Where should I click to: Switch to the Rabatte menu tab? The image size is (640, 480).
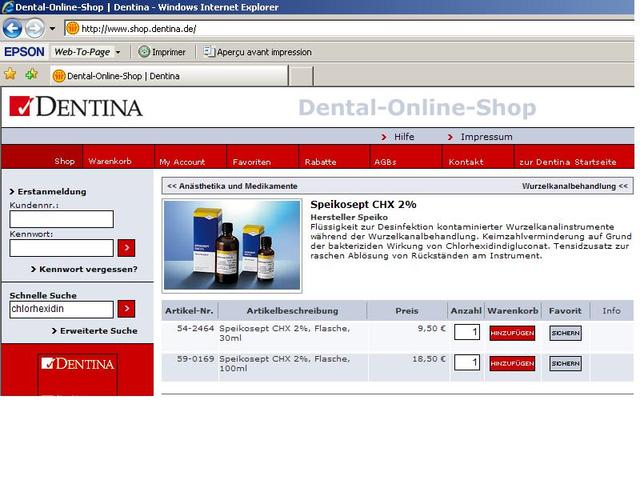coord(320,161)
